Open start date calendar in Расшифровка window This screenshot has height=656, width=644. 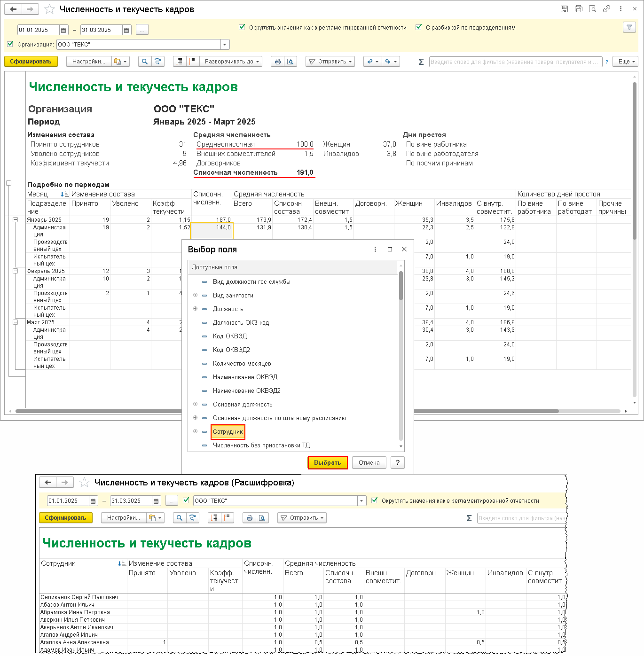pos(93,501)
